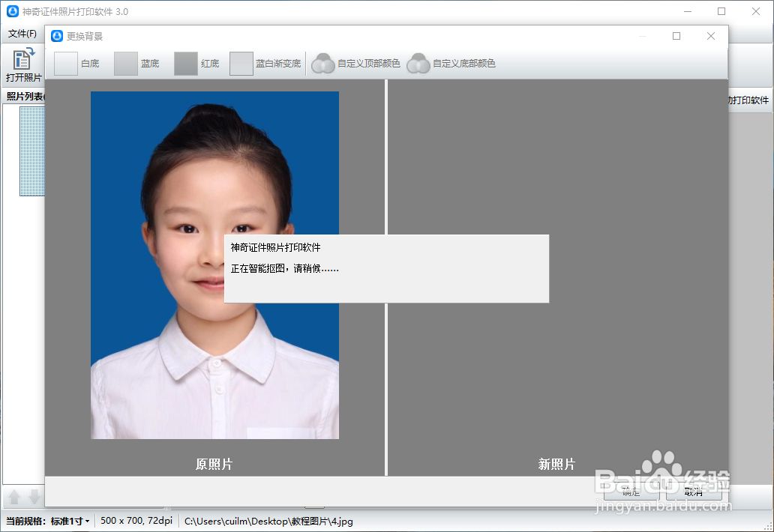
Task: Move photo up with up arrow icon
Action: click(x=14, y=497)
